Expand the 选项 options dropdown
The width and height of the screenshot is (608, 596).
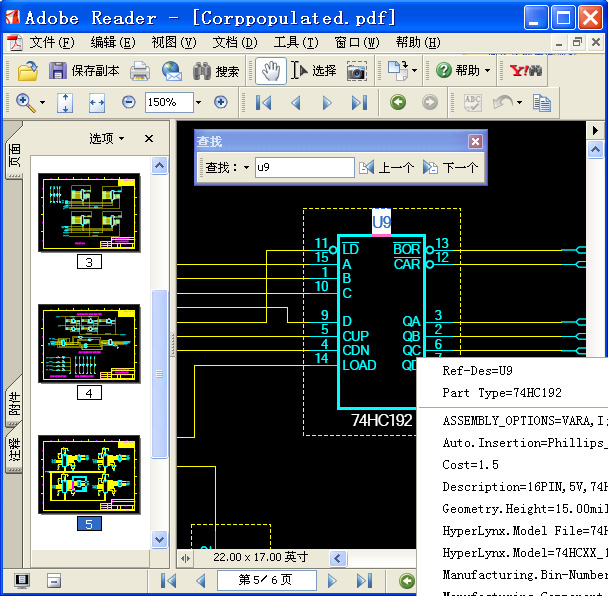pyautogui.click(x=107, y=139)
